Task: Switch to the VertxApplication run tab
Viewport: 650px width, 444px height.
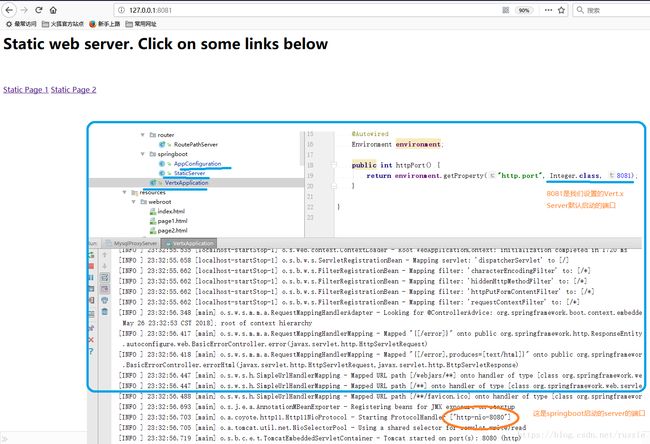Action: pyautogui.click(x=189, y=243)
